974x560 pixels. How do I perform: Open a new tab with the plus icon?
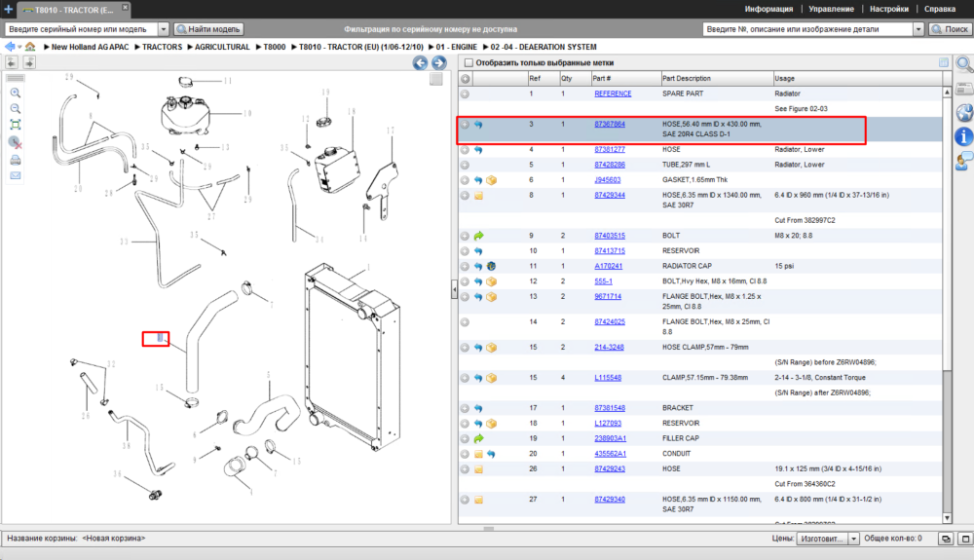(8, 9)
